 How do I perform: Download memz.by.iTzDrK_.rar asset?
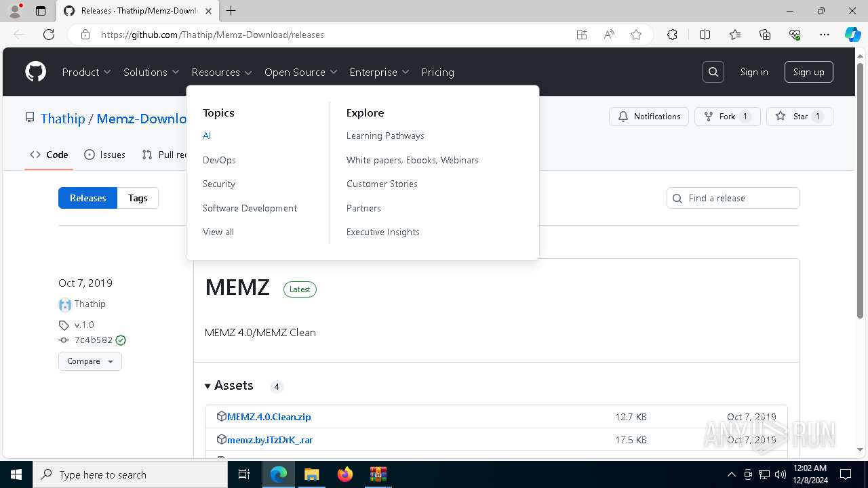click(270, 440)
